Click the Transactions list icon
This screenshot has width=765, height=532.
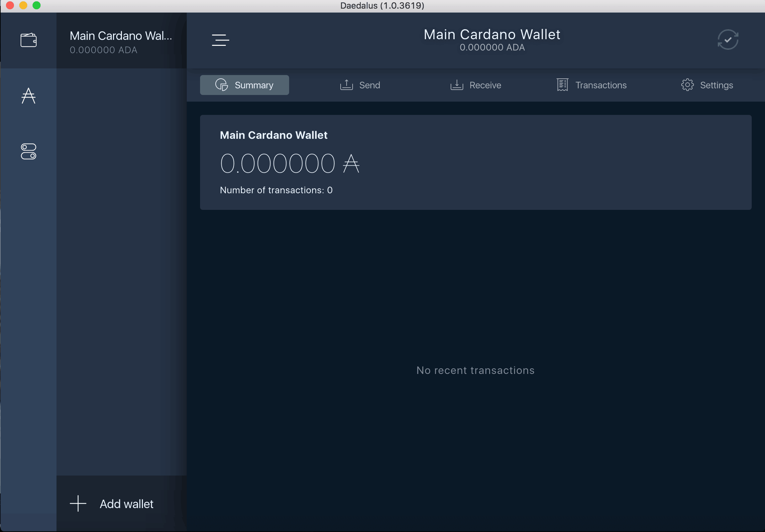tap(562, 85)
